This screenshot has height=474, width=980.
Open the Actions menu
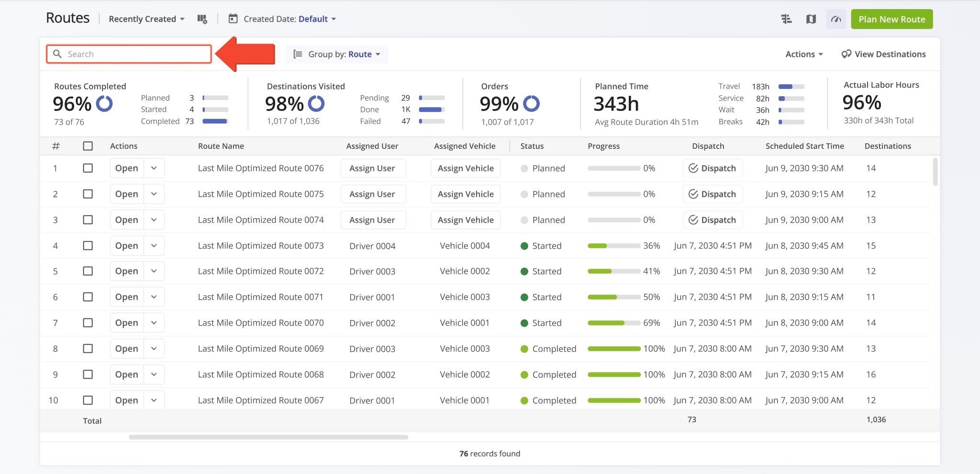[804, 54]
